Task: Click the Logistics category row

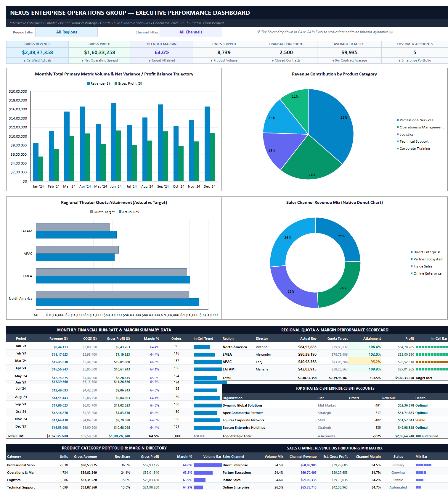Action: point(114,480)
